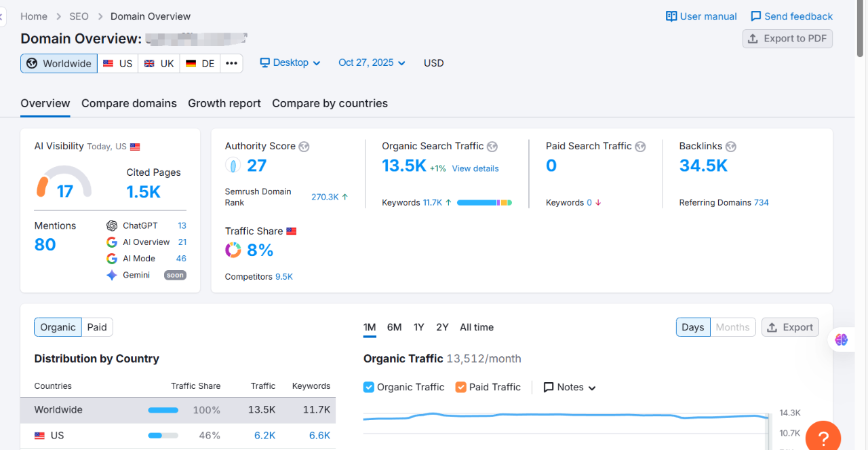Image resolution: width=868 pixels, height=450 pixels.
Task: Select the 6M time range
Action: [395, 327]
